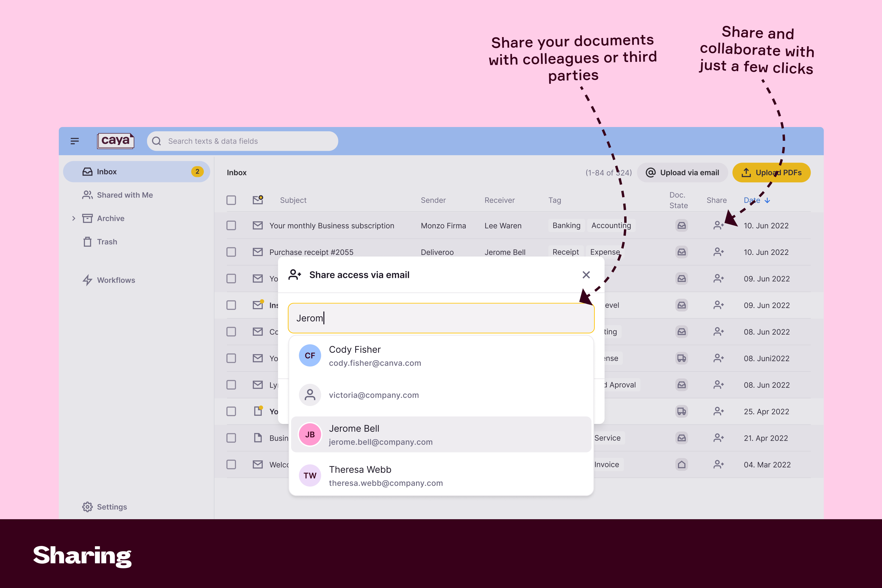Select checkbox for Your monthly Business subscription
The image size is (882, 588).
tap(231, 225)
